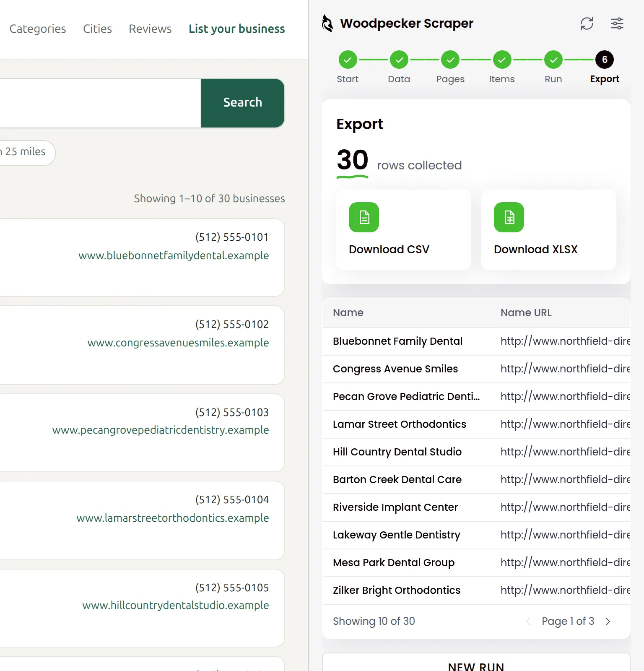Image resolution: width=644 pixels, height=671 pixels.
Task: Return to the Data step checkmark
Action: pyautogui.click(x=399, y=60)
